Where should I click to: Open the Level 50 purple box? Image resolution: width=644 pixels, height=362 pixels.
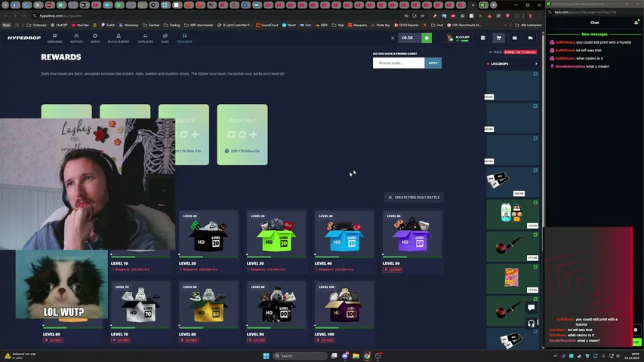(x=412, y=234)
